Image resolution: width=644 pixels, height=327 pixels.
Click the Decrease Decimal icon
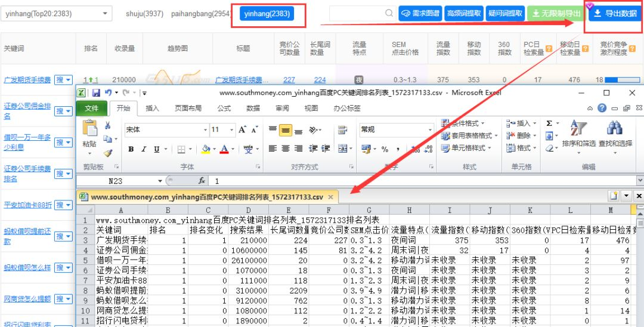(x=428, y=149)
